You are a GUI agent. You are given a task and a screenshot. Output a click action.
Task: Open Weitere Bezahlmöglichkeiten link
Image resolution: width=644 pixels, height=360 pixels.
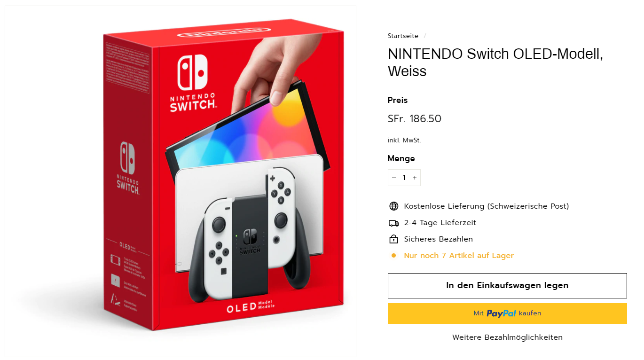(507, 337)
